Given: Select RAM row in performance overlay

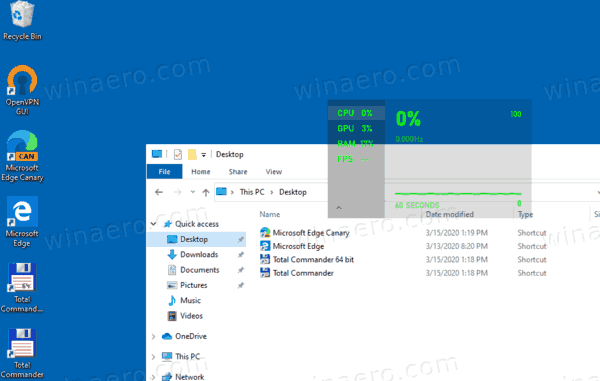Looking at the screenshot, I should 356,144.
